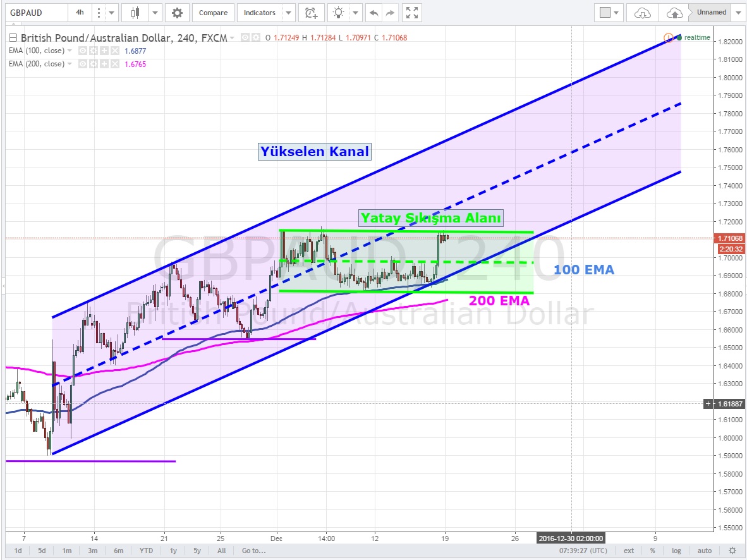Create an alert with the alarm clock icon
This screenshot has width=747, height=560.
[x=312, y=13]
